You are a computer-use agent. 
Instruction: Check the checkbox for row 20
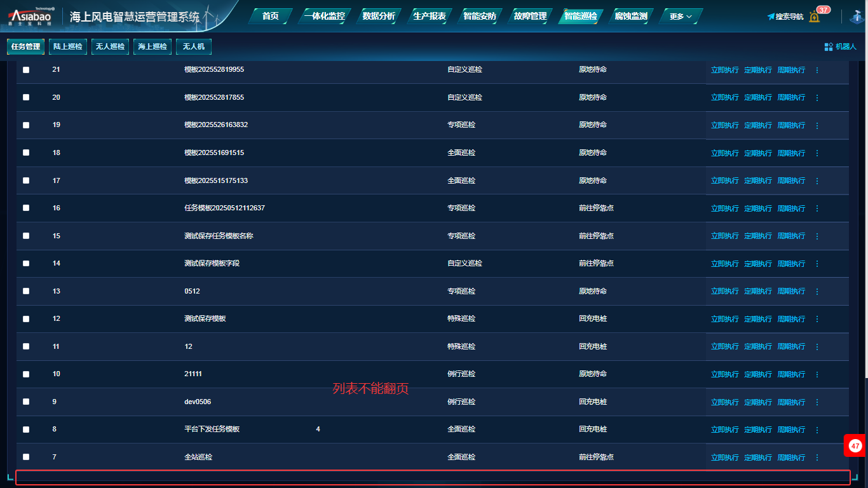[x=26, y=97]
